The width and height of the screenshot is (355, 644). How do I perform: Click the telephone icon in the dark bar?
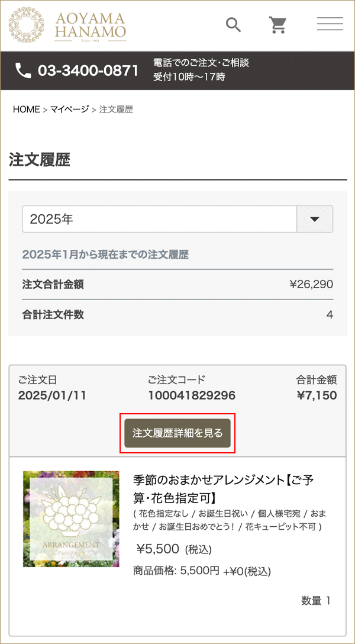(x=22, y=70)
